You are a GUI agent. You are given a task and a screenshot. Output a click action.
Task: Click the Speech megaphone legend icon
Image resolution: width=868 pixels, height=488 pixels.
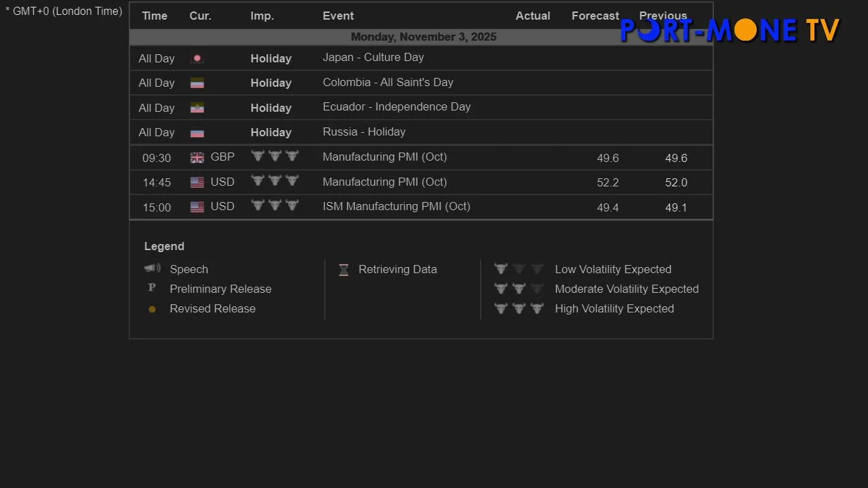[153, 268]
